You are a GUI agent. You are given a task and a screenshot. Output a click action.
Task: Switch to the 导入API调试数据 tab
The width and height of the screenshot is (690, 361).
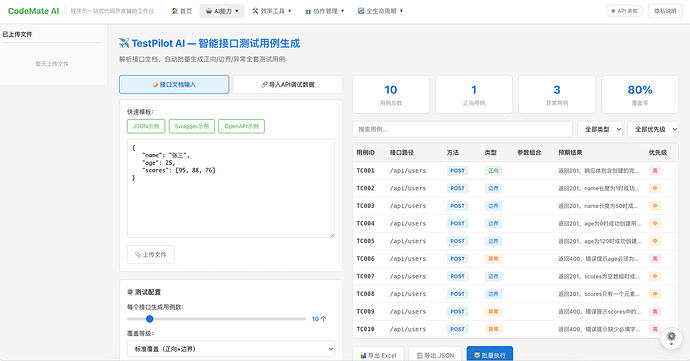click(288, 85)
